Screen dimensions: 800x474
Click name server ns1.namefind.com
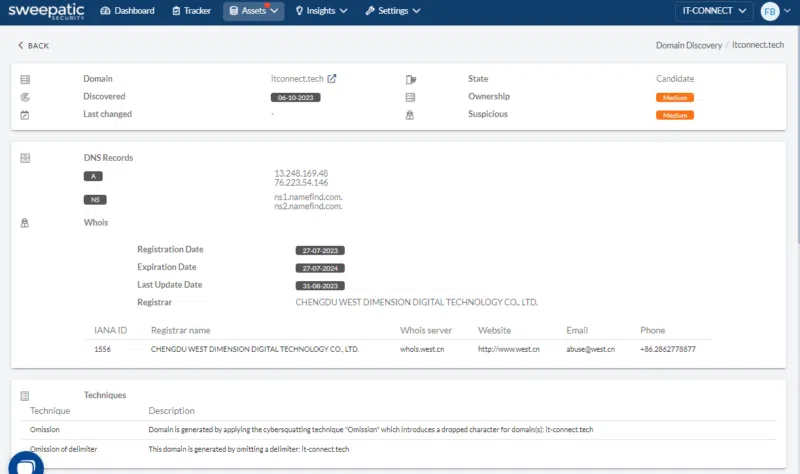(x=308, y=197)
